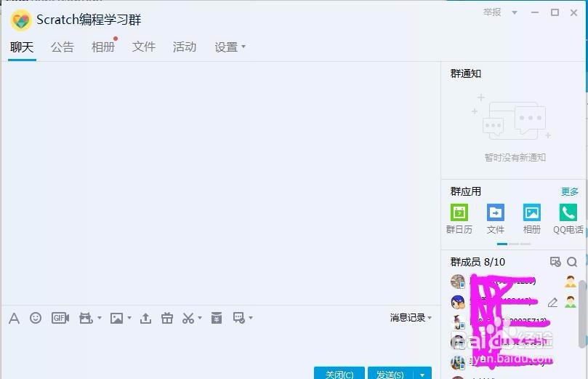Image resolution: width=588 pixels, height=379 pixels.
Task: Select the scissors screenshot tool
Action: [188, 318]
